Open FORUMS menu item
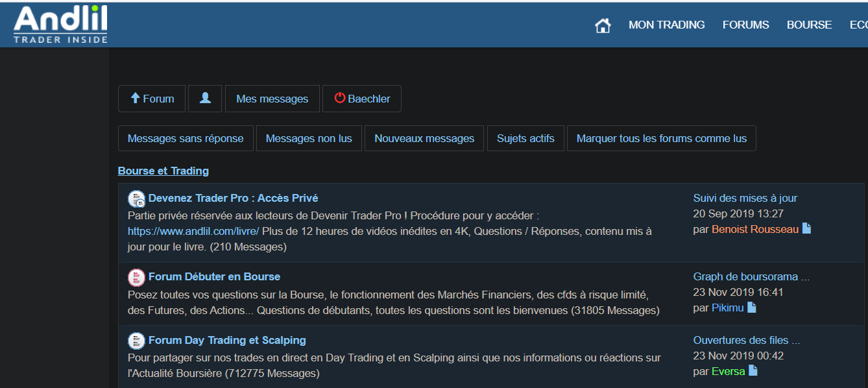This screenshot has width=868, height=388. [x=745, y=25]
